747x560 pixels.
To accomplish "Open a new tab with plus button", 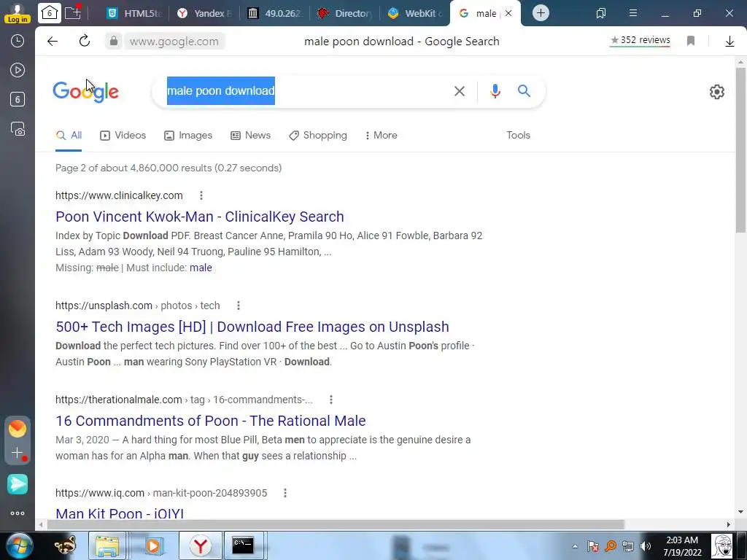I will (541, 13).
